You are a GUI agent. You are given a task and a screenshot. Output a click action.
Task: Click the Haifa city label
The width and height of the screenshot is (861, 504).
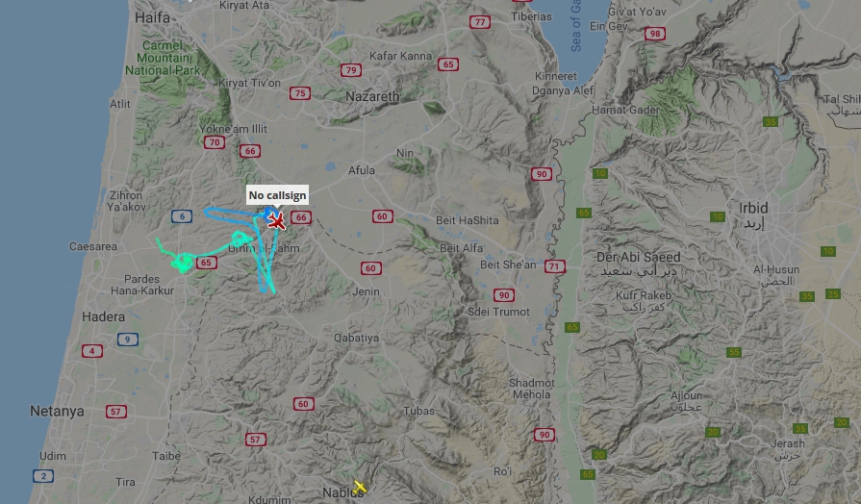tap(152, 17)
